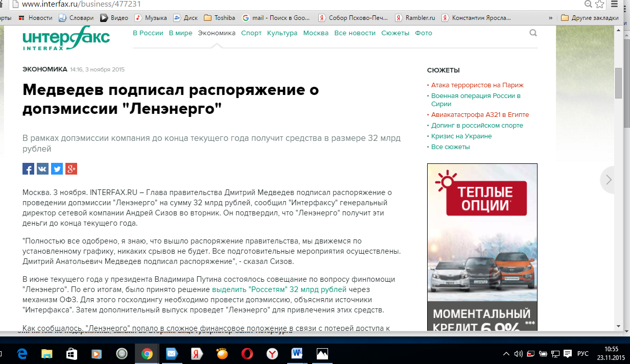The width and height of the screenshot is (630, 364).
Task: Open 'mail - Поиск в Goo...' bookmark
Action: [x=276, y=18]
